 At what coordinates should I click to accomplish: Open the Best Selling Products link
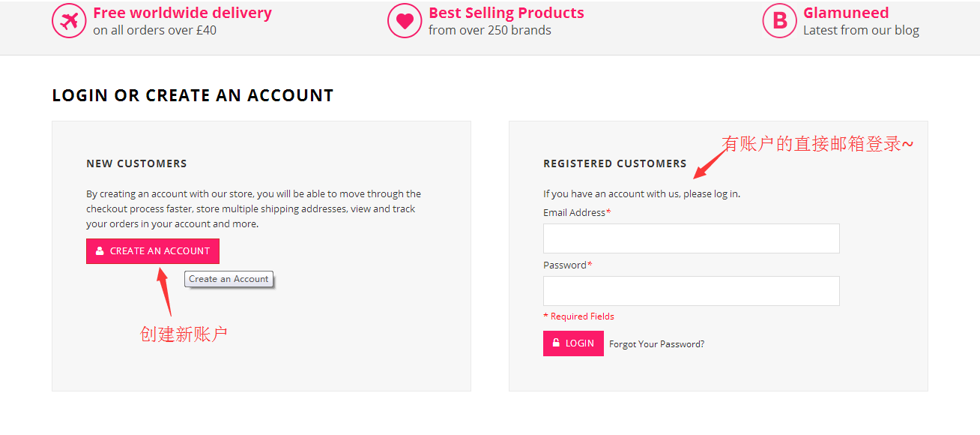coord(506,13)
